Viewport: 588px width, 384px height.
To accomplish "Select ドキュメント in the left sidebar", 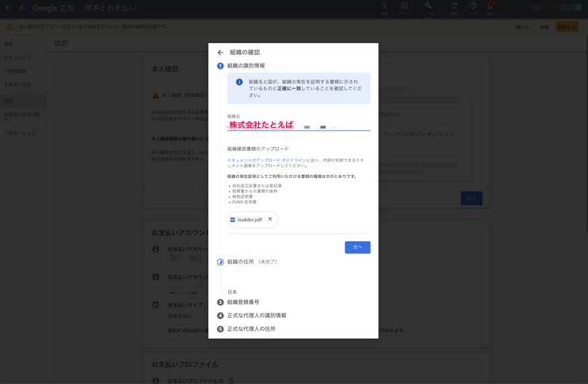I will pyautogui.click(x=17, y=58).
